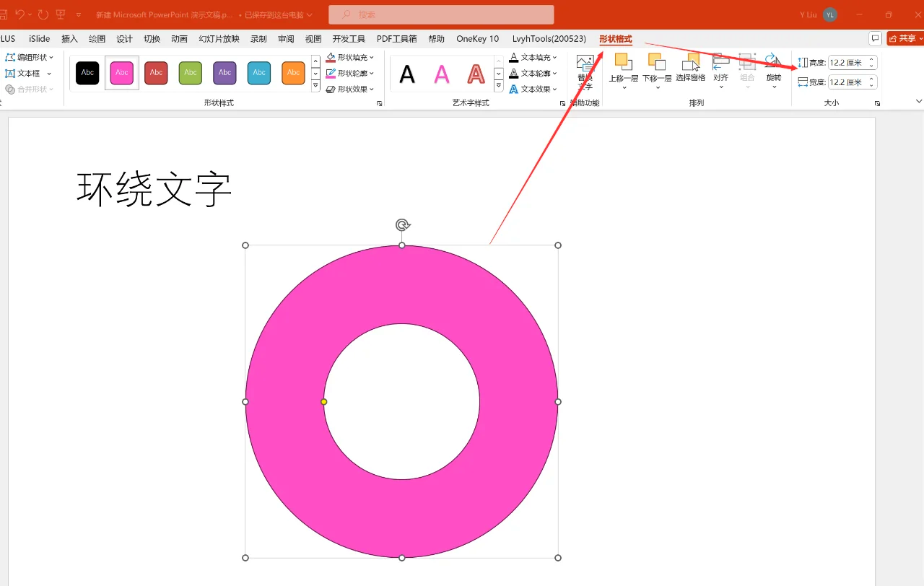Screen dimensions: 924x586
Task: Open the 艺术字样式 group dialog launcher
Action: (563, 104)
